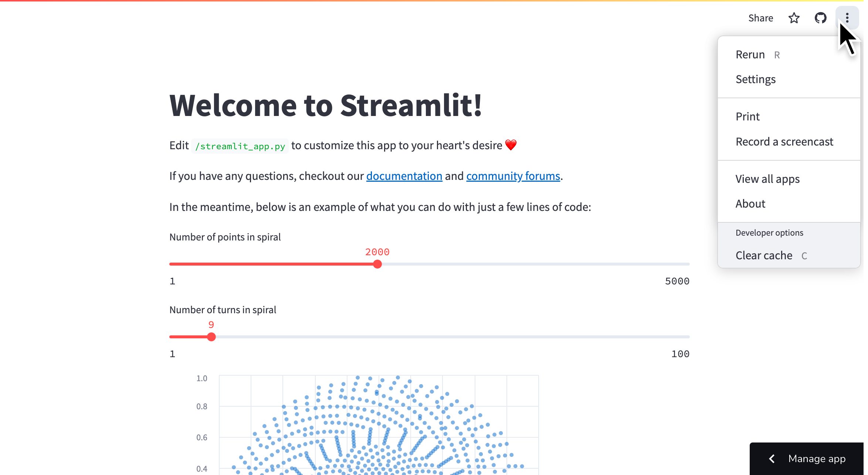Drag the Number of points in spiral slider
868x475 pixels.
point(377,264)
